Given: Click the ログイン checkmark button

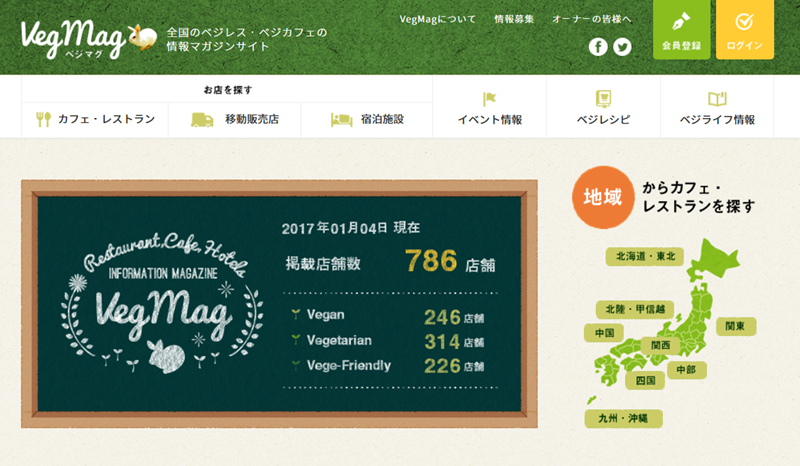Looking at the screenshot, I should tap(744, 30).
